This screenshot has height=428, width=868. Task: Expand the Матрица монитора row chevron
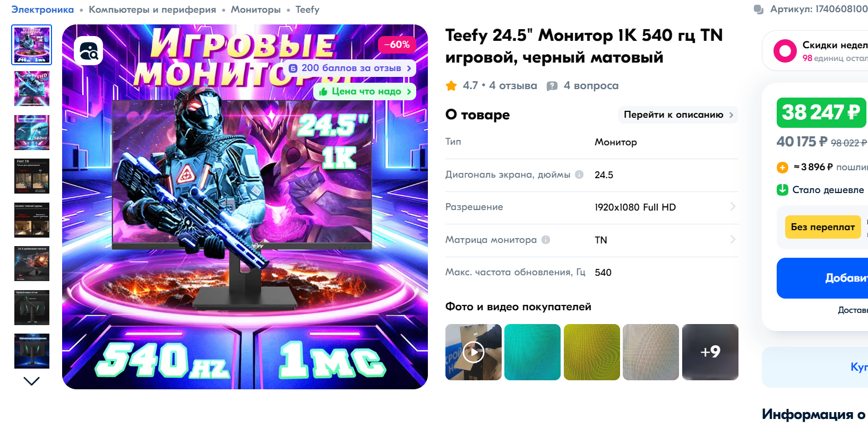coord(733,240)
